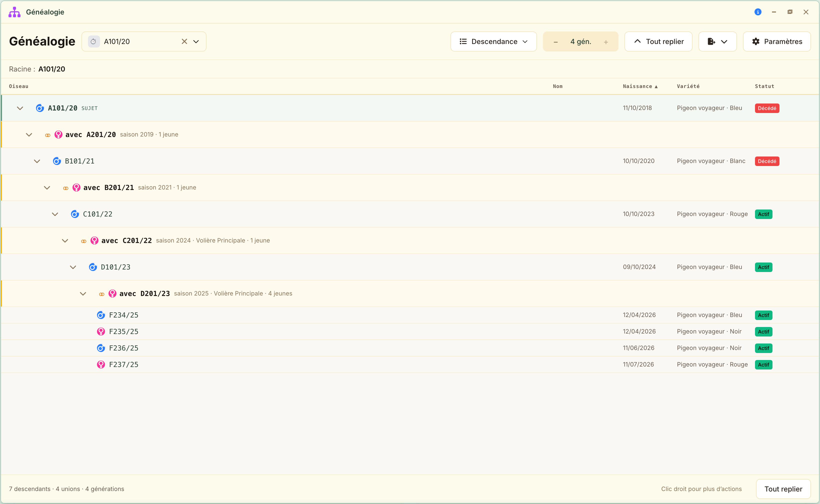Click the female icon next to D201/23
Screen dimensions: 820x504
112,293
